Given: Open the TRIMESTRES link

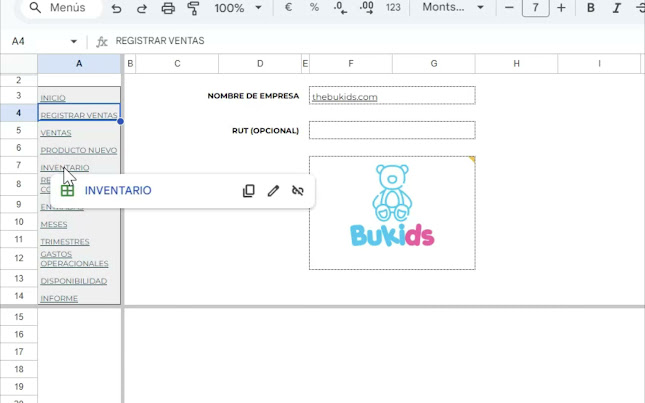Looking at the screenshot, I should click(65, 242).
